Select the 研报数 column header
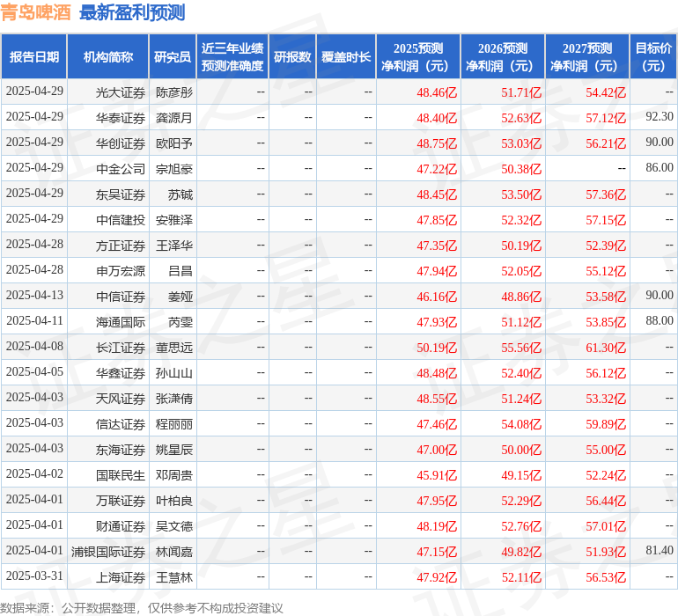 click(x=292, y=57)
